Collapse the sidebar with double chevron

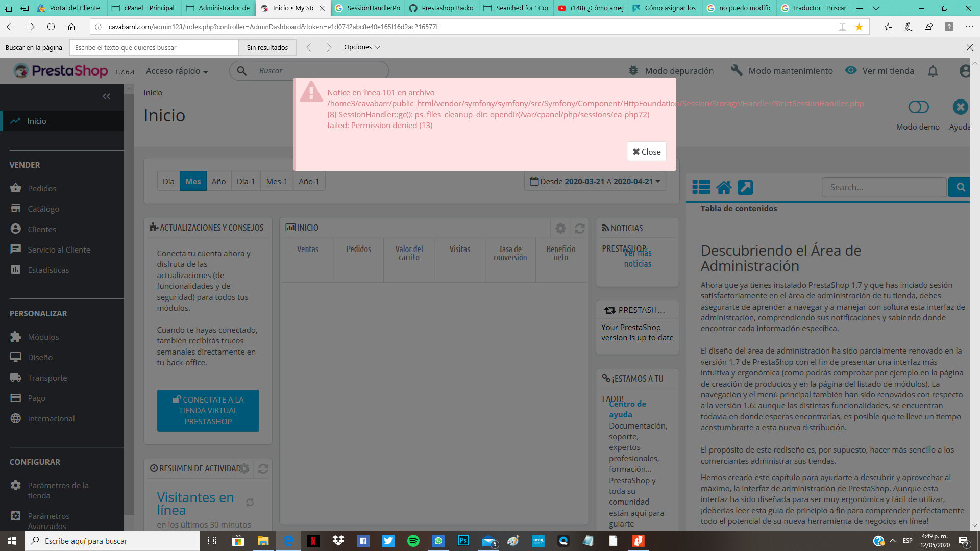coord(106,96)
